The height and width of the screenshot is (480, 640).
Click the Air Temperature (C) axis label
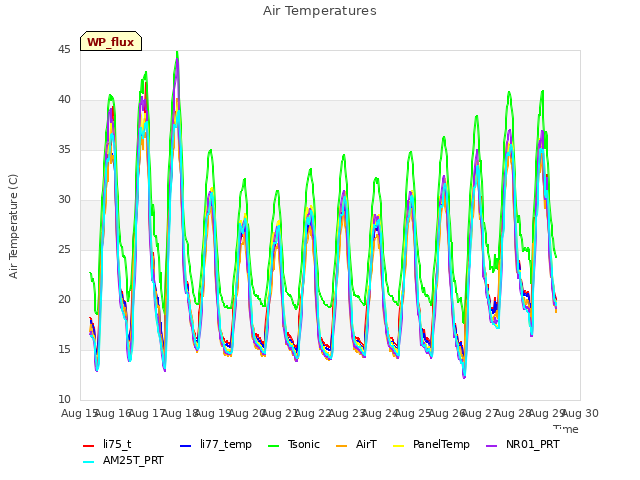(13, 227)
